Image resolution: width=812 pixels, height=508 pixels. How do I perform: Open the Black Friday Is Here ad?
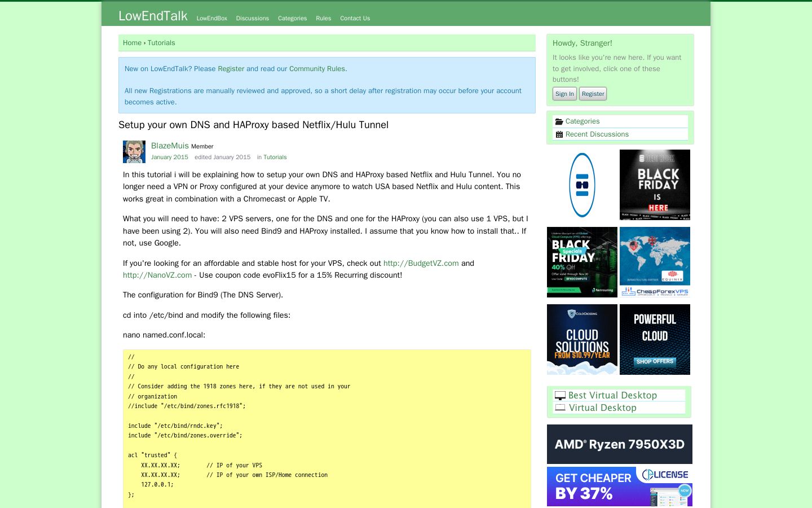(655, 185)
